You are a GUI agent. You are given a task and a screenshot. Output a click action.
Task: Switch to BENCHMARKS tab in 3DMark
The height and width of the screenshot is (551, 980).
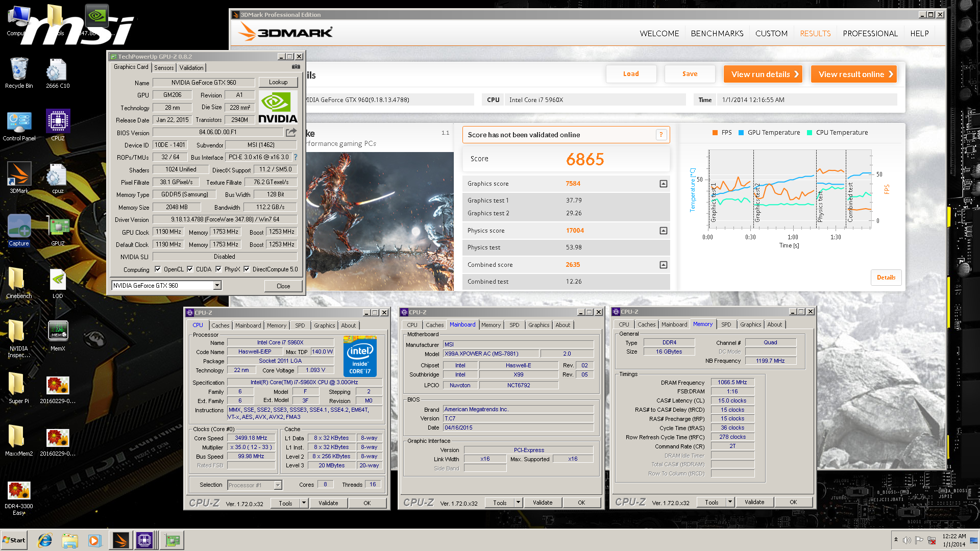tap(717, 34)
